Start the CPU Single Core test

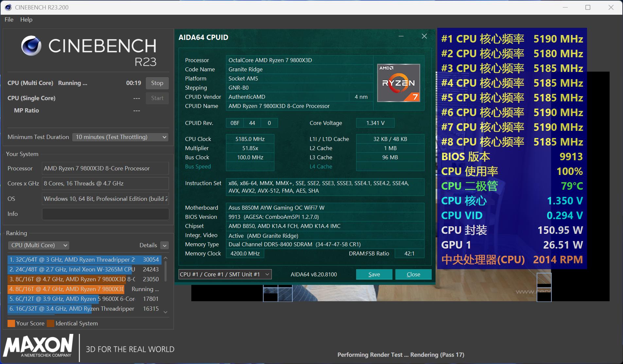point(157,98)
